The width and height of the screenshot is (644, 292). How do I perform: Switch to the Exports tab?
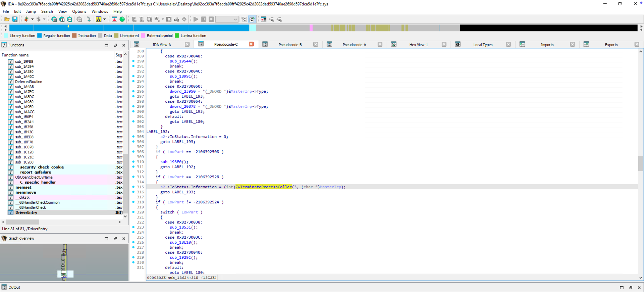(x=611, y=45)
